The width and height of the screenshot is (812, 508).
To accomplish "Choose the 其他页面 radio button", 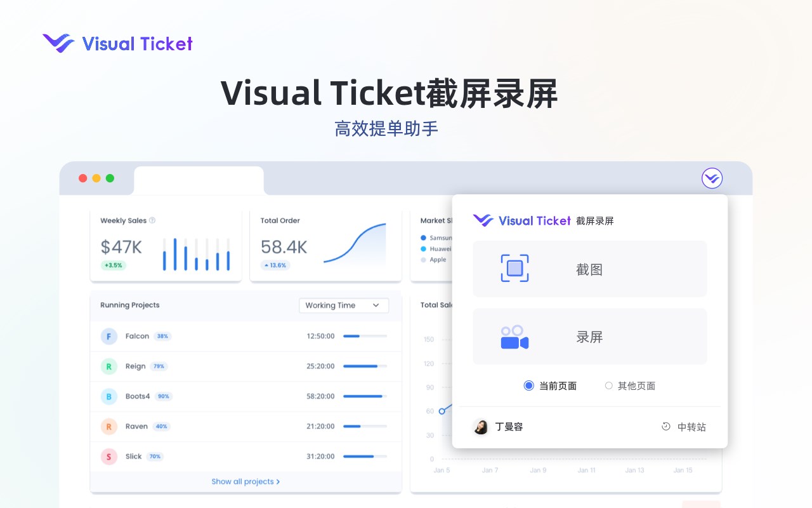I will coord(609,385).
